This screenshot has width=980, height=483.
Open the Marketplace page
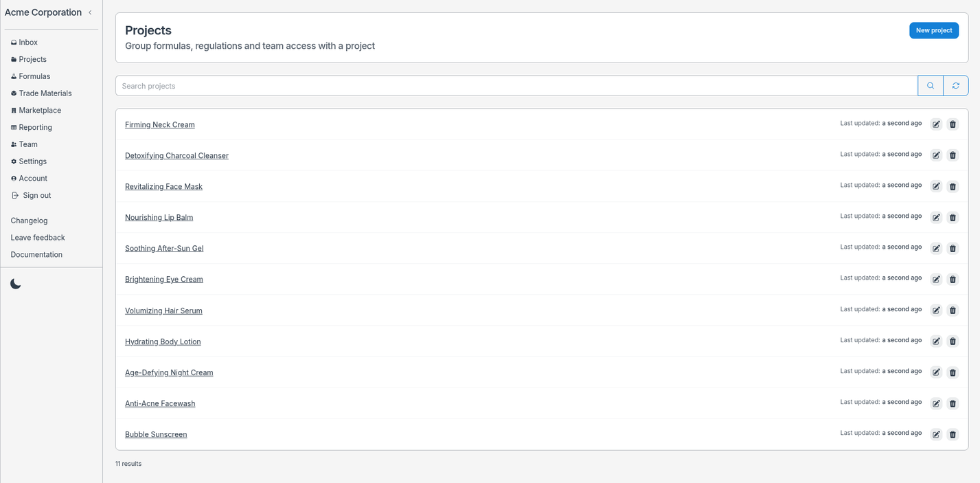(36, 111)
